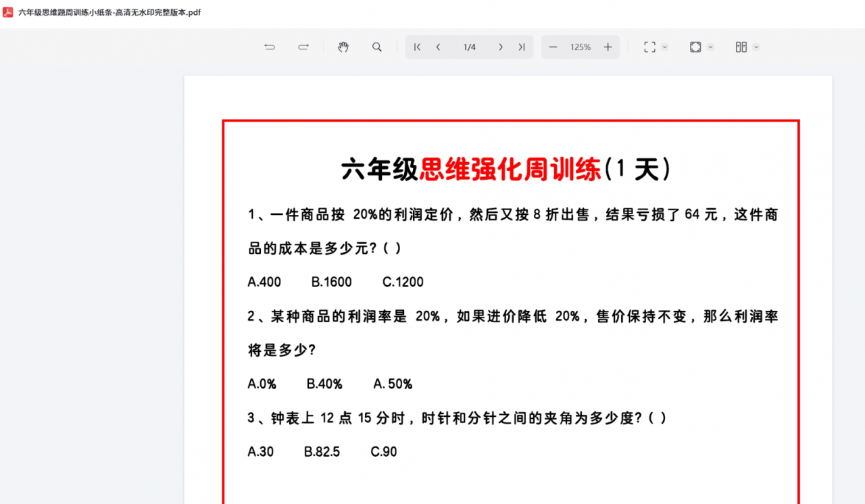Image resolution: width=865 pixels, height=504 pixels.
Task: Click the 125% zoom level field
Action: tap(580, 47)
